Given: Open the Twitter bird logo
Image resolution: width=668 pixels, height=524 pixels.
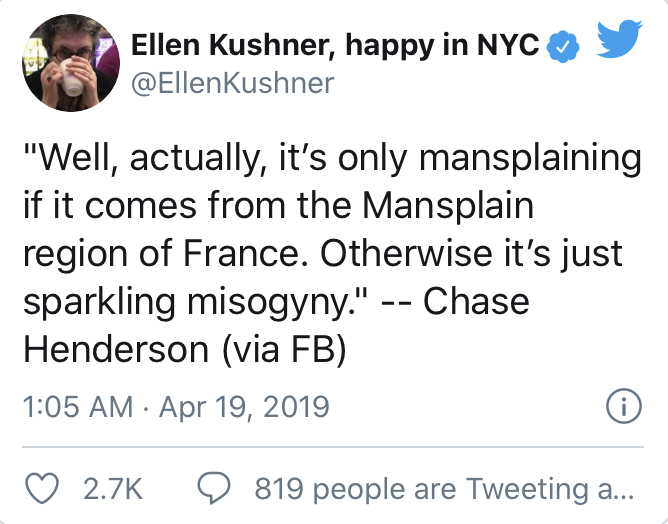Looking at the screenshot, I should 620,39.
